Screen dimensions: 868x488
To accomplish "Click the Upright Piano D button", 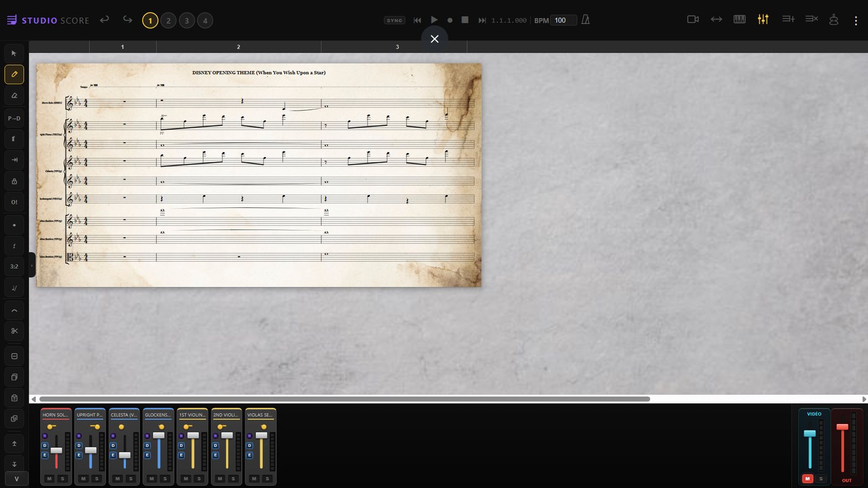I will coord(79,446).
